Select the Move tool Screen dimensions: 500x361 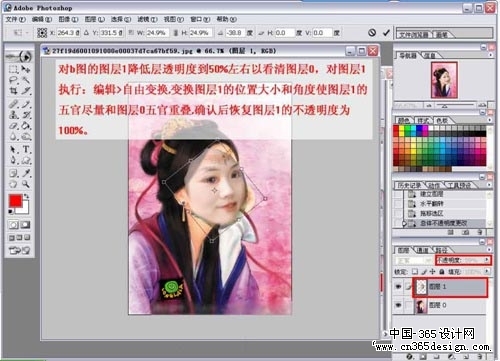pos(26,69)
